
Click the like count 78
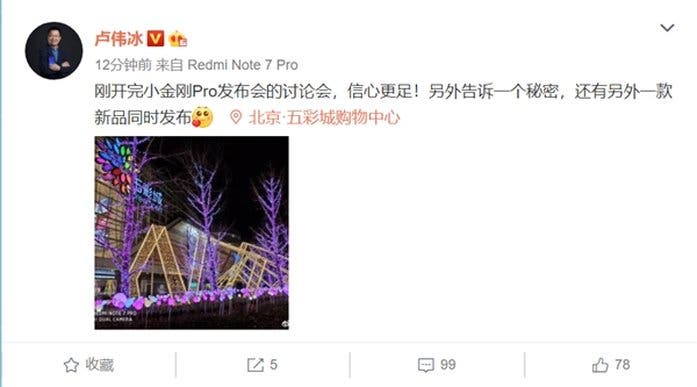tap(622, 365)
